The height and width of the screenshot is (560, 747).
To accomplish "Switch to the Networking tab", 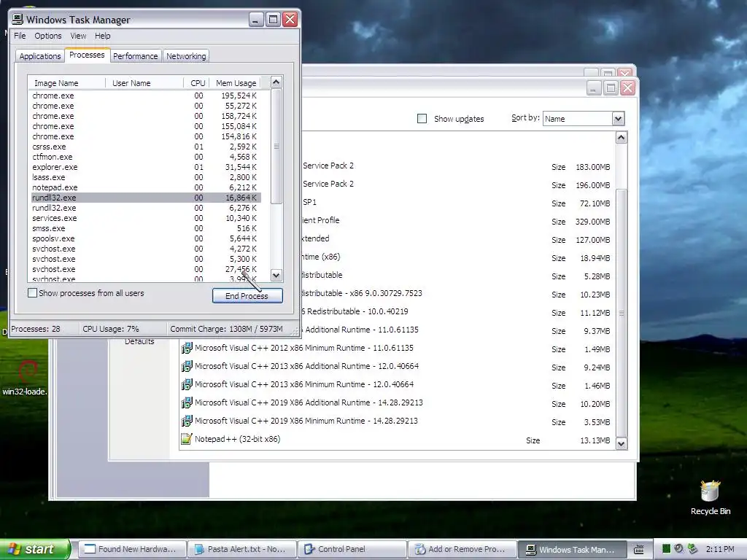I will (x=186, y=56).
